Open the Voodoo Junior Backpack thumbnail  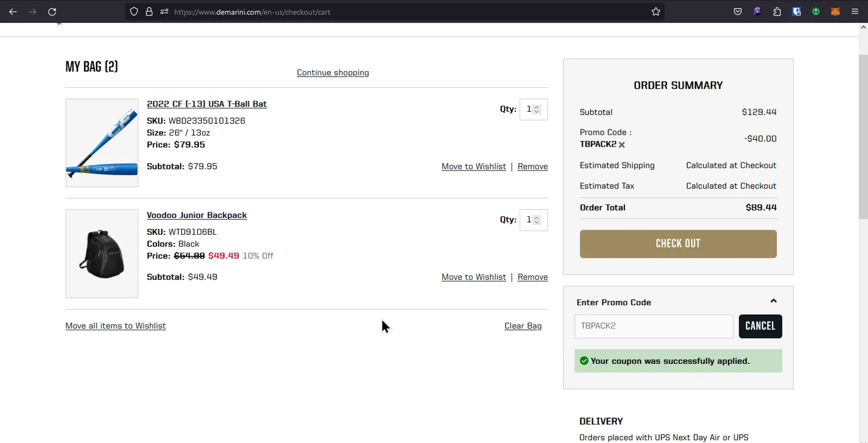[x=102, y=254]
